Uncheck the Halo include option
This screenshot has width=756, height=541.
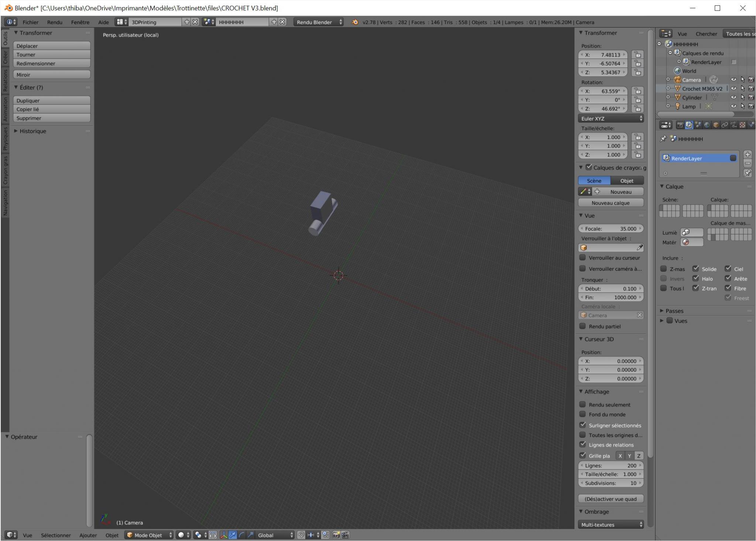pos(695,279)
